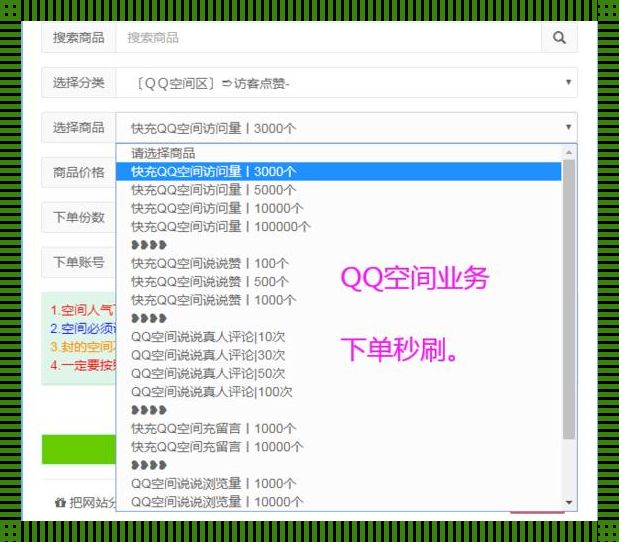
Task: Select 快充QQ空间充留言 | 10000个 option
Action: (339, 447)
